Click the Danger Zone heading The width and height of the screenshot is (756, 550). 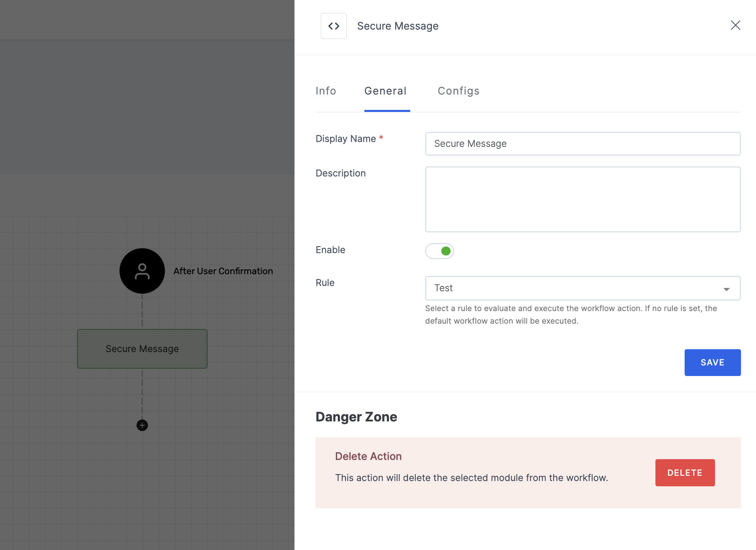(356, 417)
